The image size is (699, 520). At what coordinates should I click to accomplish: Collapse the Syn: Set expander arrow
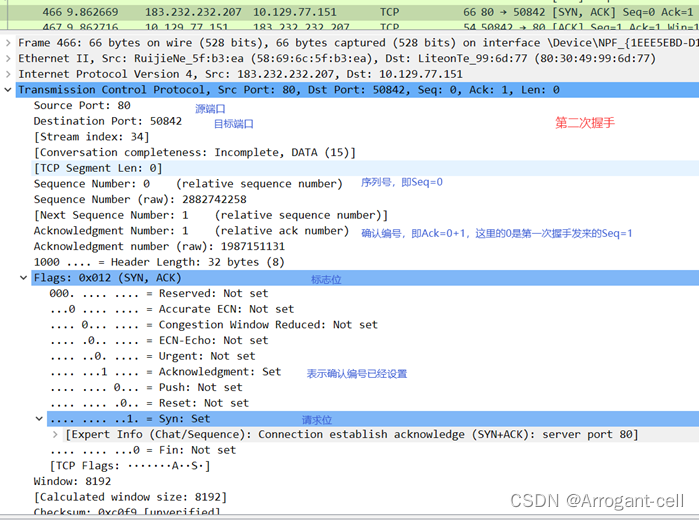pyautogui.click(x=39, y=419)
